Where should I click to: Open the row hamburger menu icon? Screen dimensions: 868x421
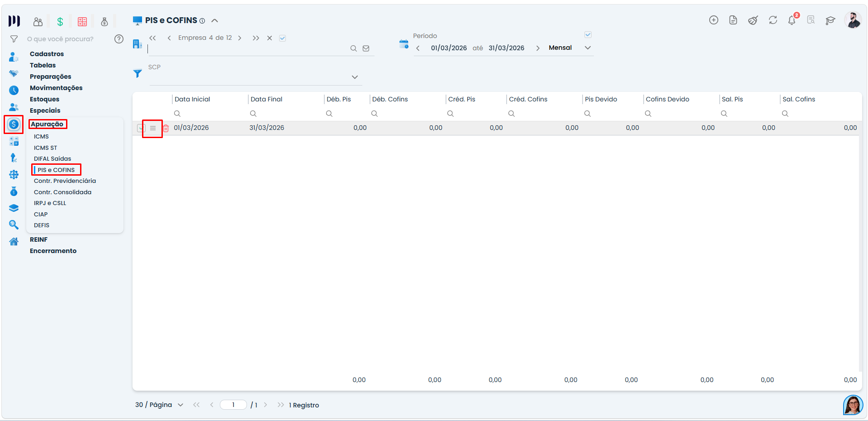click(x=153, y=128)
